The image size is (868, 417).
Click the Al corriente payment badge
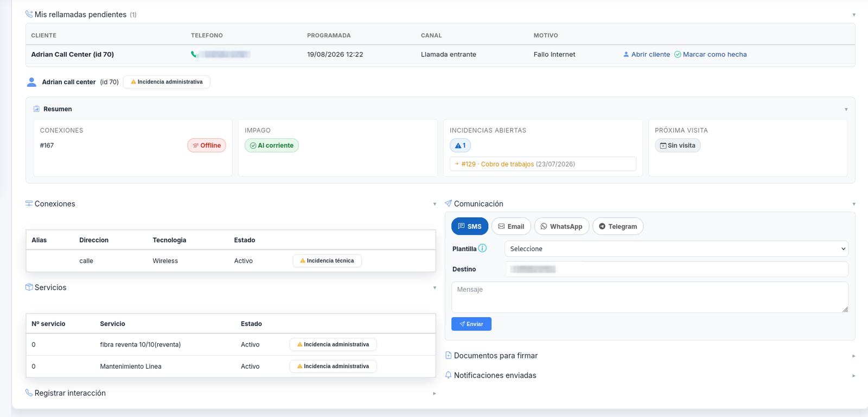(272, 145)
